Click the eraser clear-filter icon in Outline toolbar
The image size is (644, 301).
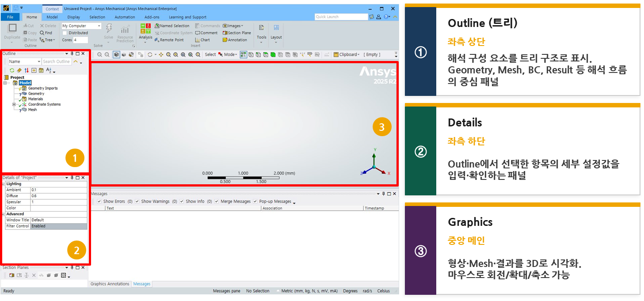(x=19, y=70)
